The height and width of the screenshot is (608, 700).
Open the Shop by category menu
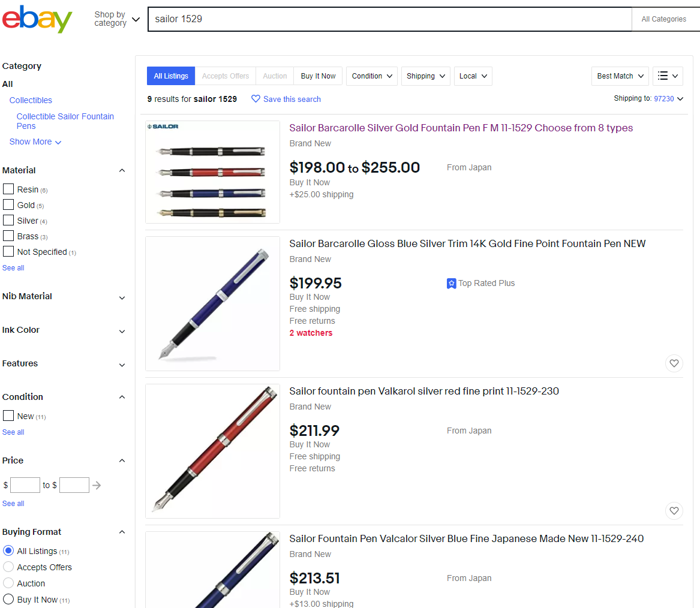[x=117, y=19]
